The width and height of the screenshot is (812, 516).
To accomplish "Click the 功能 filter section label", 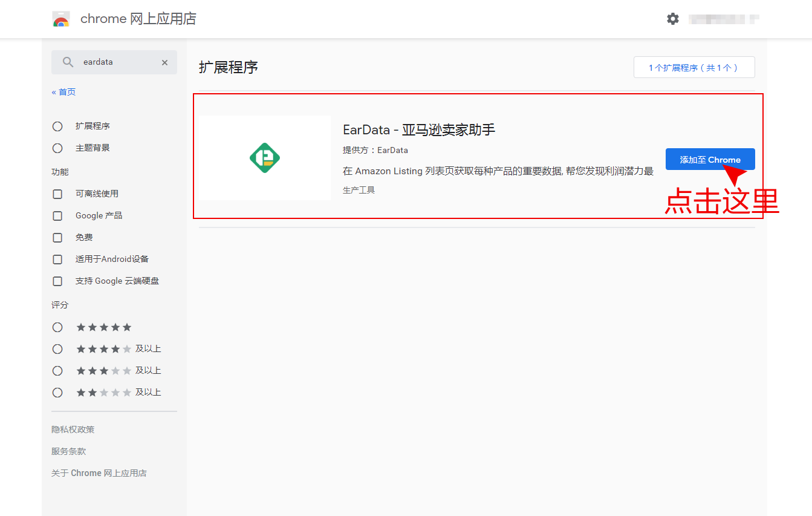I will [60, 172].
